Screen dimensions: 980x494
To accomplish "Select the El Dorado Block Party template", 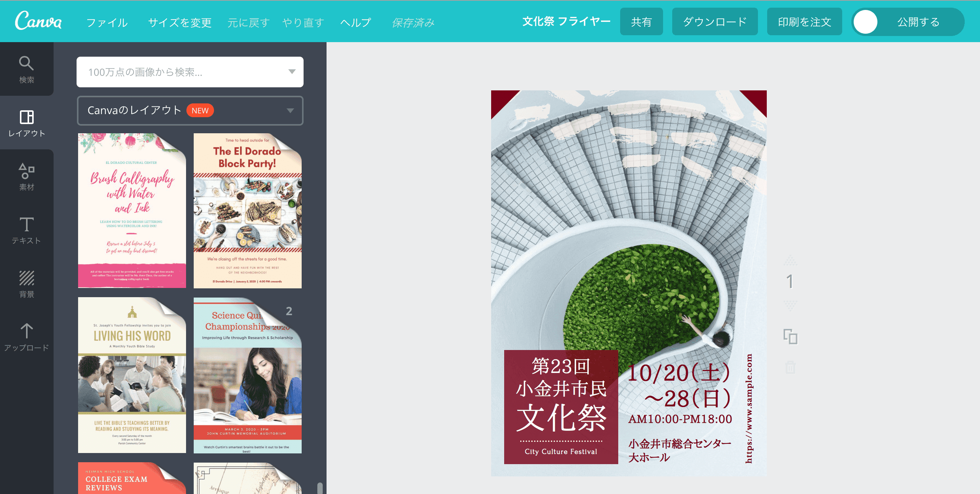I will click(x=247, y=211).
